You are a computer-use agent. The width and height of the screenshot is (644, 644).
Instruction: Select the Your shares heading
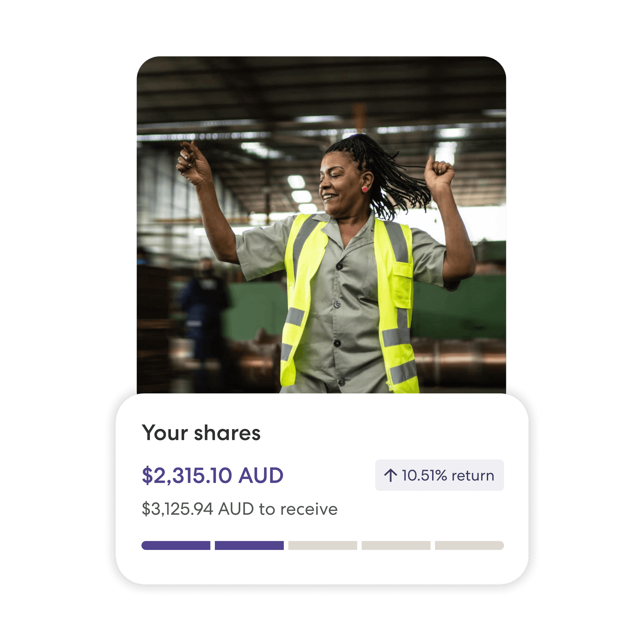point(201,433)
